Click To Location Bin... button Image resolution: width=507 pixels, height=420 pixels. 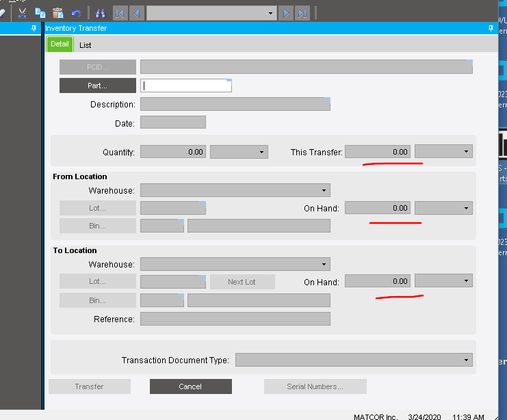(98, 300)
